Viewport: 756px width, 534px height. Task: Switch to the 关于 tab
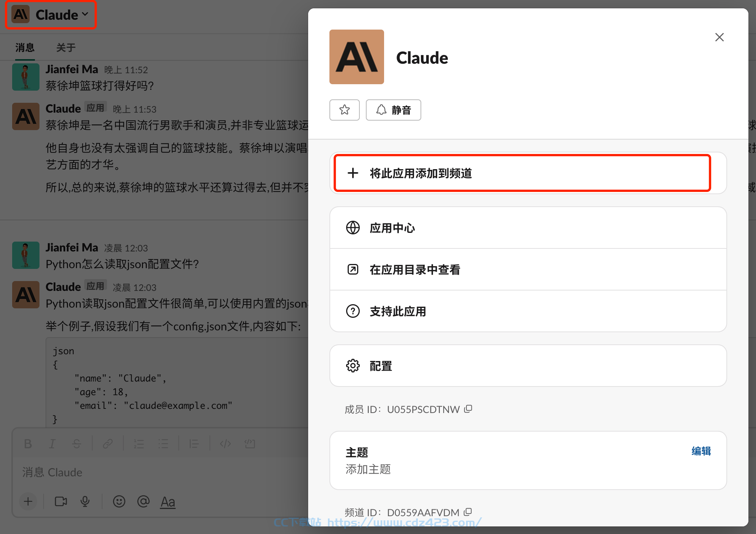click(x=66, y=47)
